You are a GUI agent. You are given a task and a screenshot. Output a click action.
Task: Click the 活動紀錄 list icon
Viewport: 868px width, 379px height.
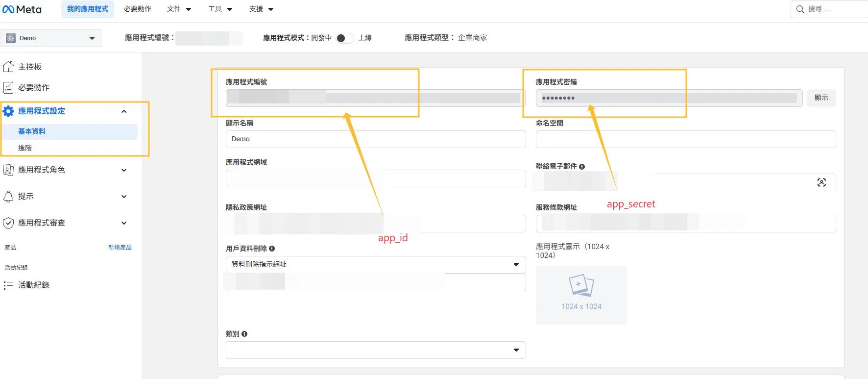tap(8, 285)
